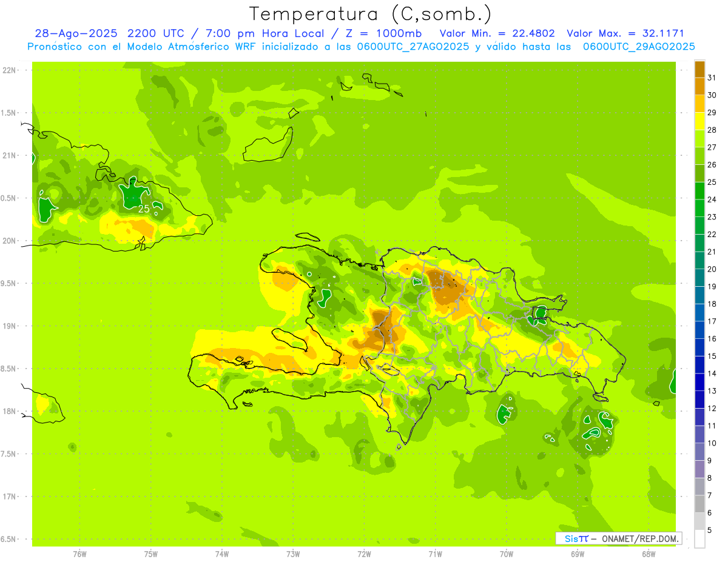Click the '20' label on the color scale

coord(712,269)
